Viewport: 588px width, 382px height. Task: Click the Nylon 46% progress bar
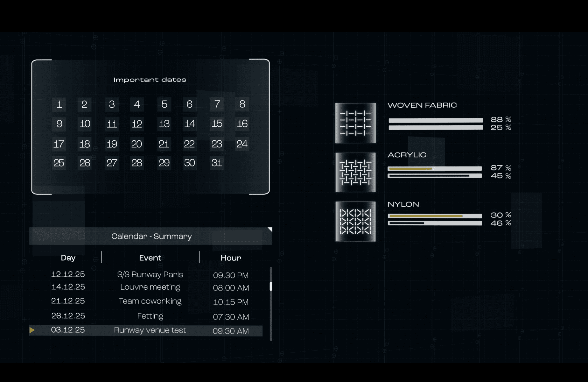pyautogui.click(x=435, y=223)
